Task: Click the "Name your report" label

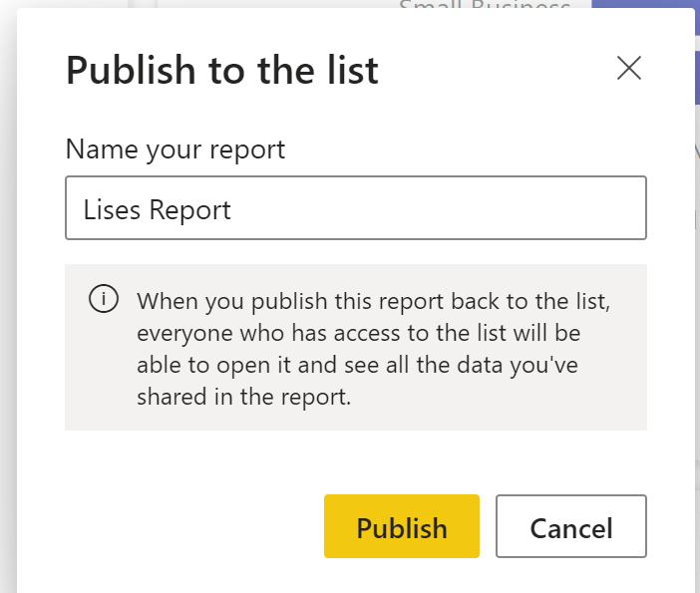Action: click(x=175, y=149)
